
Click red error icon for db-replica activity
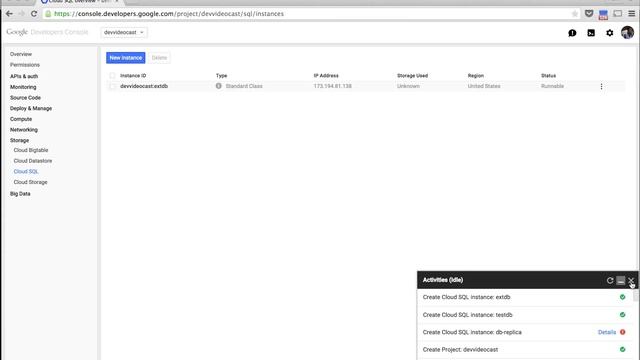pos(622,332)
